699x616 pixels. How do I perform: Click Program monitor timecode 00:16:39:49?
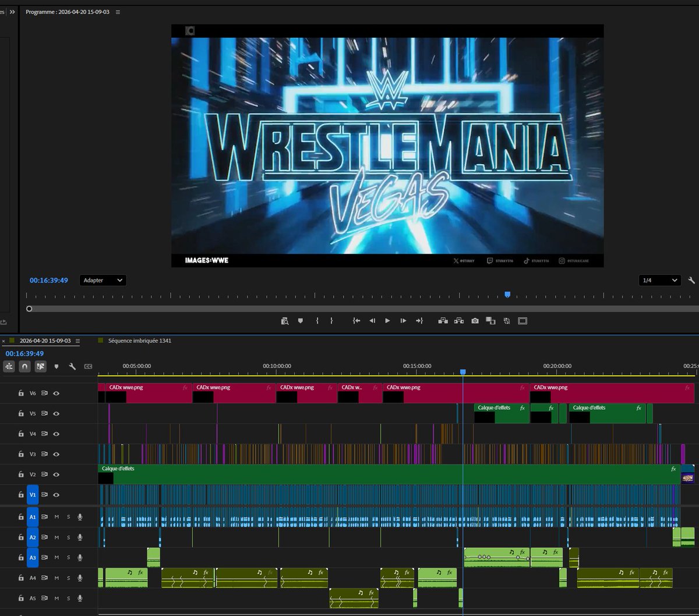point(49,280)
